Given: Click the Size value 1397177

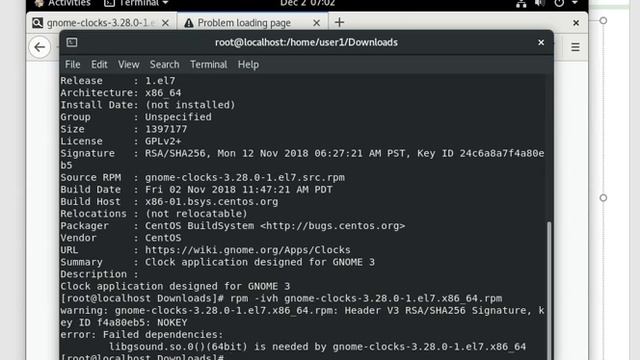Looking at the screenshot, I should (166, 129).
